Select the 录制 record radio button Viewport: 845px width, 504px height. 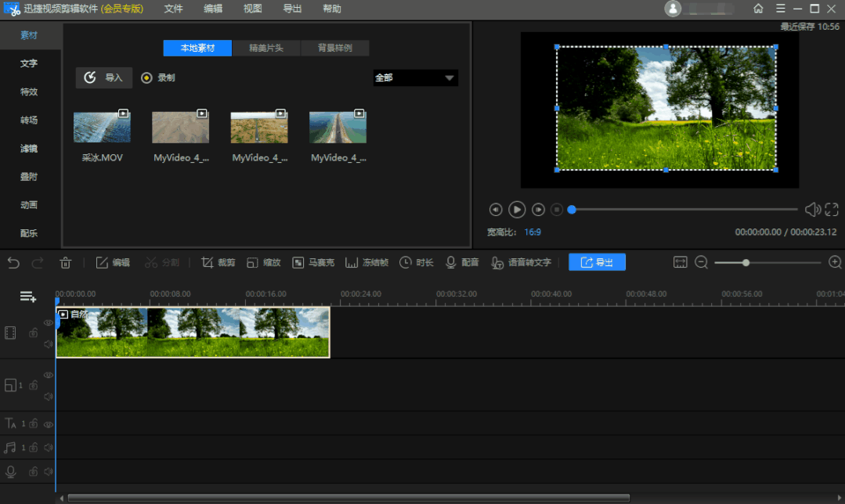click(x=146, y=77)
